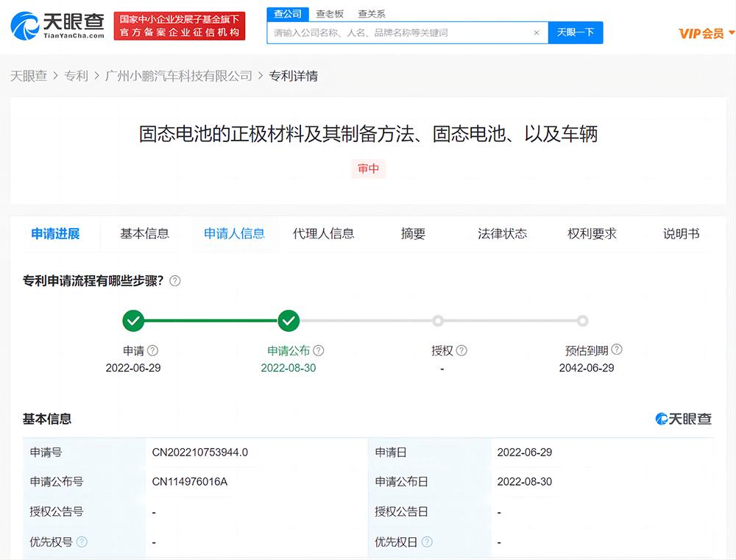
Task: Click the 专利 breadcrumb link
Action: (x=76, y=76)
